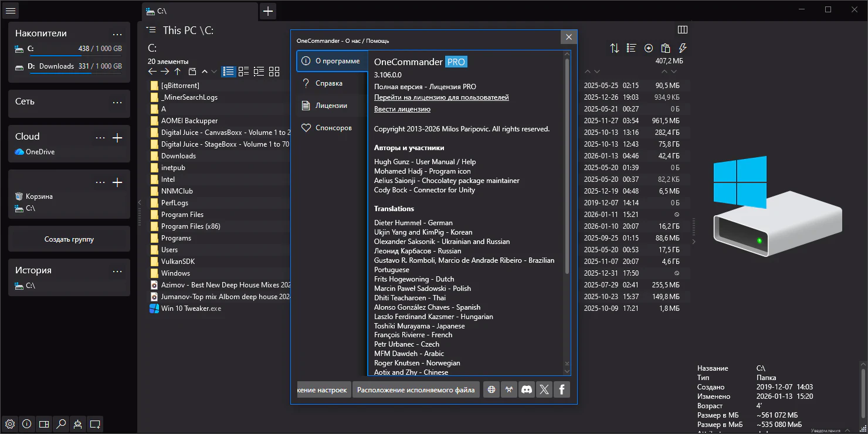The height and width of the screenshot is (434, 868).
Task: Select the Лицензии tab in the dialog
Action: 331,106
